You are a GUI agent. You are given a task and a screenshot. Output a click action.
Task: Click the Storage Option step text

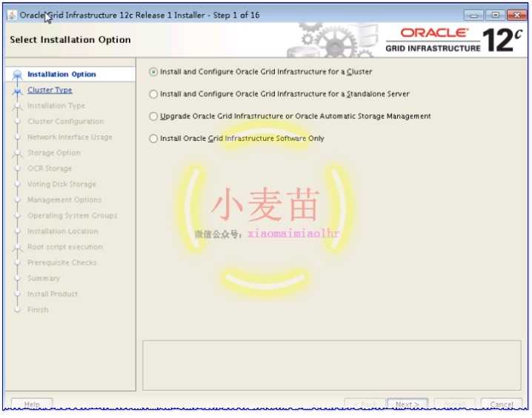click(x=54, y=153)
